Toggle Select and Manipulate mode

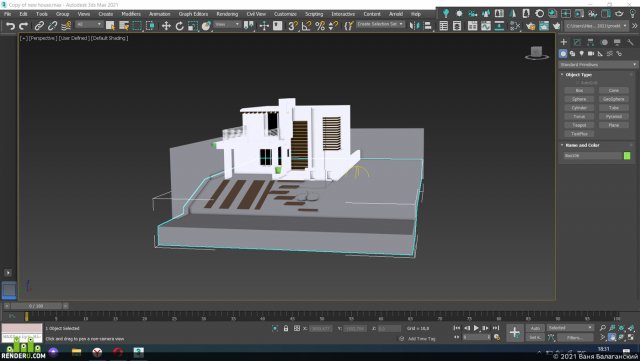point(264,26)
